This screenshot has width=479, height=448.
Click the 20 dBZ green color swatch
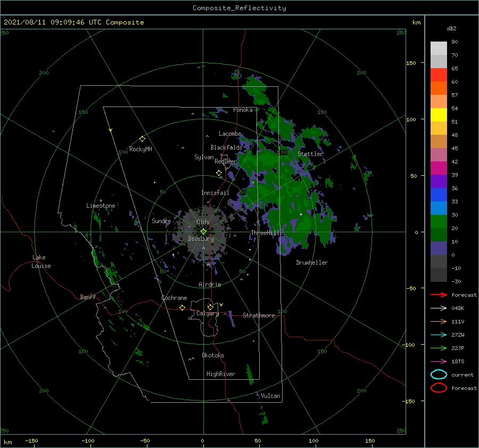click(439, 222)
